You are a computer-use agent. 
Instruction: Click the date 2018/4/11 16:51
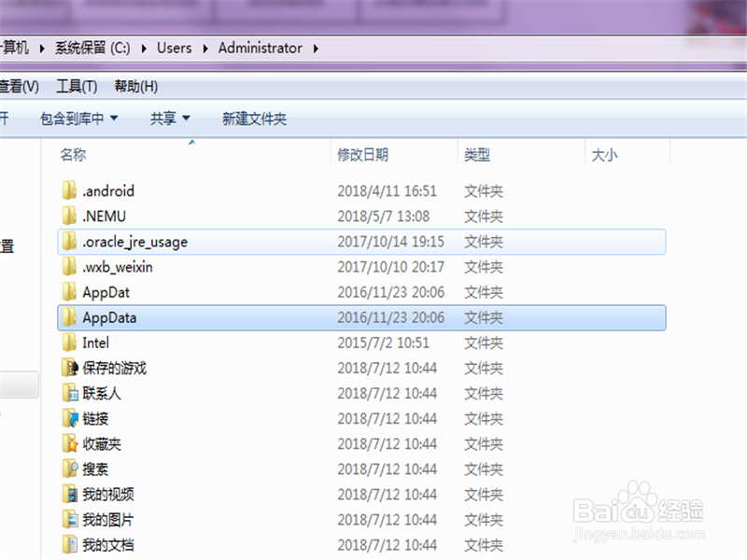click(387, 191)
